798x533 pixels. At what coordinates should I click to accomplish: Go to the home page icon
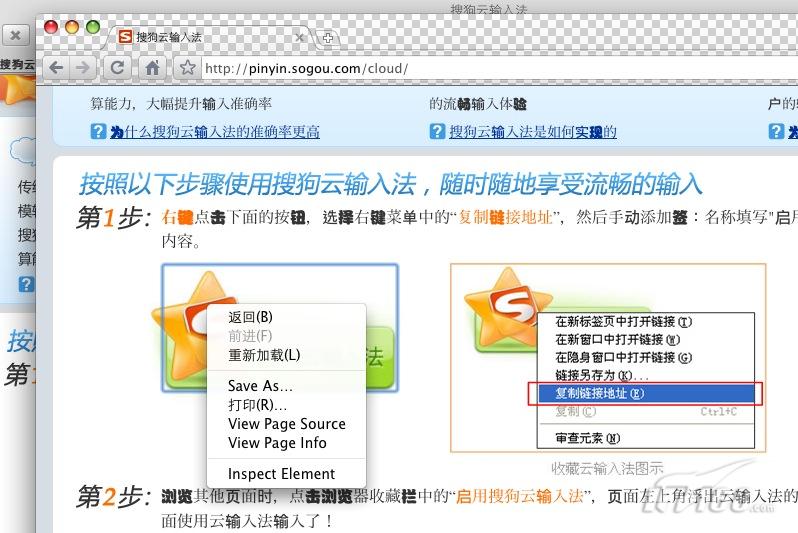[x=152, y=68]
